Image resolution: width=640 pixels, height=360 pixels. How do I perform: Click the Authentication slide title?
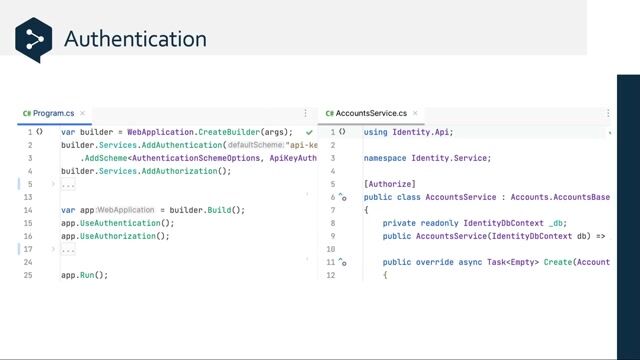click(x=136, y=39)
